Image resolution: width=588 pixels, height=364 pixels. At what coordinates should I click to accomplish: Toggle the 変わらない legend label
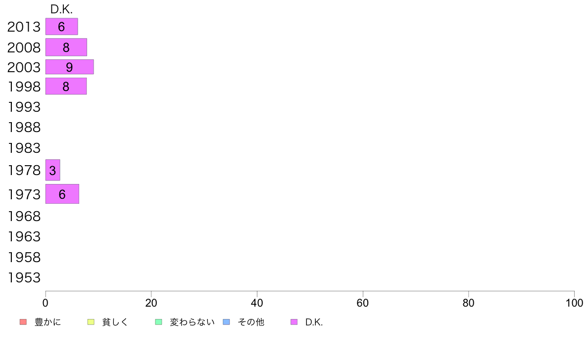[192, 322]
